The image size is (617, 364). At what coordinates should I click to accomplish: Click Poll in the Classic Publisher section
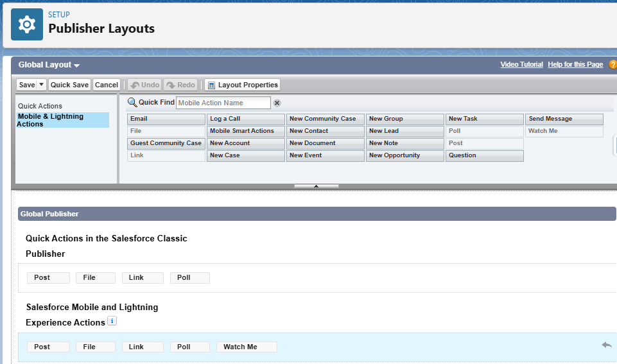click(190, 278)
